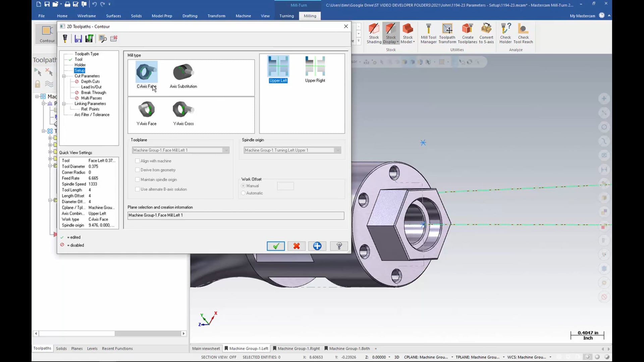Select the Upper Right axis combination

pyautogui.click(x=315, y=69)
